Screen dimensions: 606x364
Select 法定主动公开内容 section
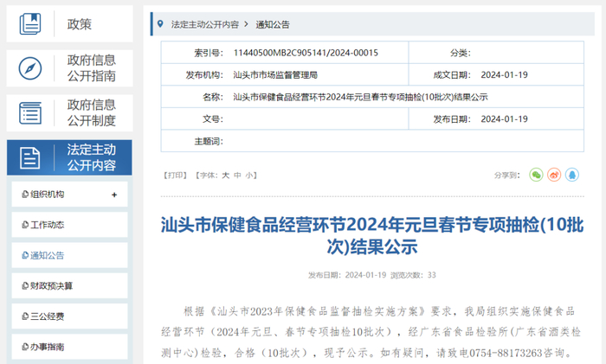pos(69,157)
